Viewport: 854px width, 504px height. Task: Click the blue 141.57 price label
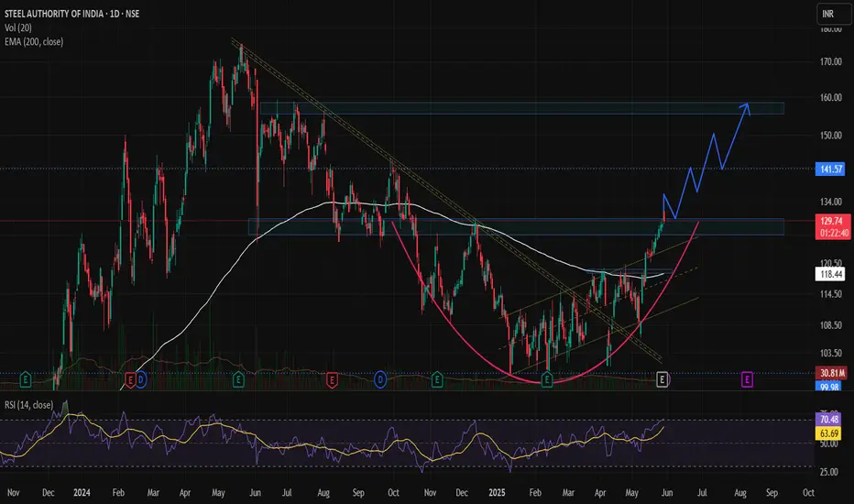[831, 169]
